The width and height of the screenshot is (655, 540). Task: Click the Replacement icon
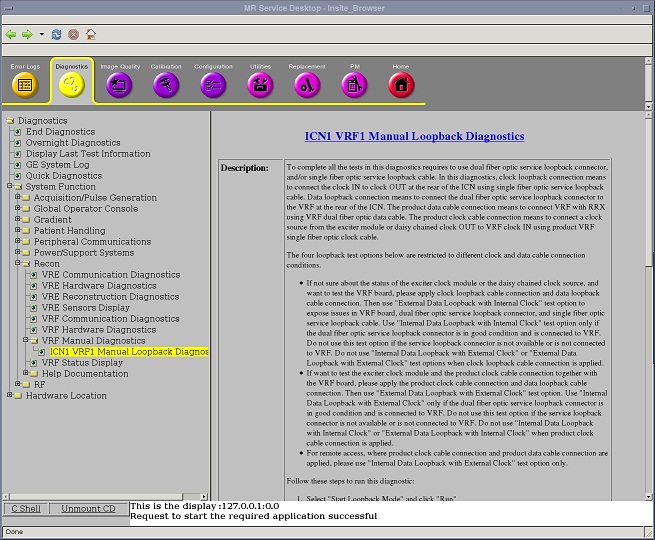click(x=307, y=85)
